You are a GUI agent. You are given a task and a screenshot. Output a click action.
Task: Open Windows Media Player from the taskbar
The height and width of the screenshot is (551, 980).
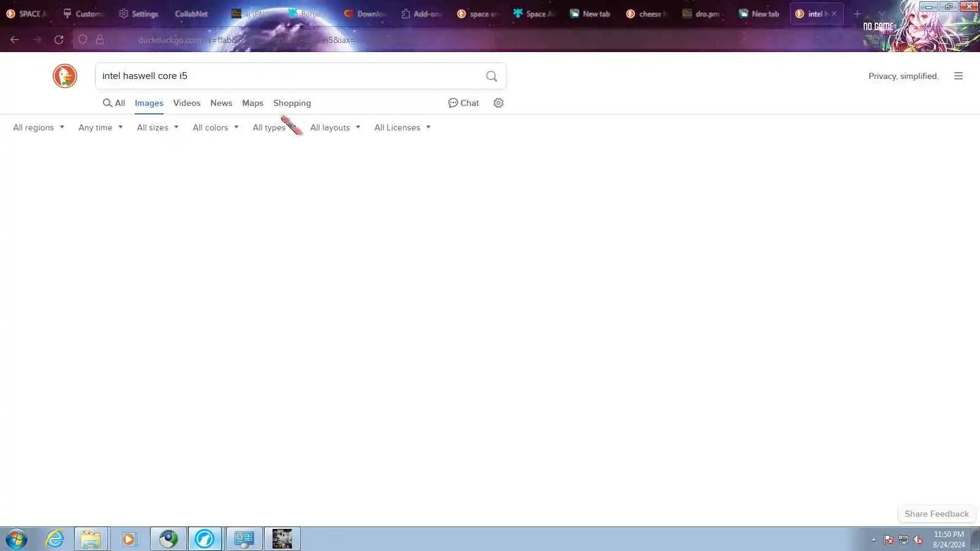[x=129, y=539]
